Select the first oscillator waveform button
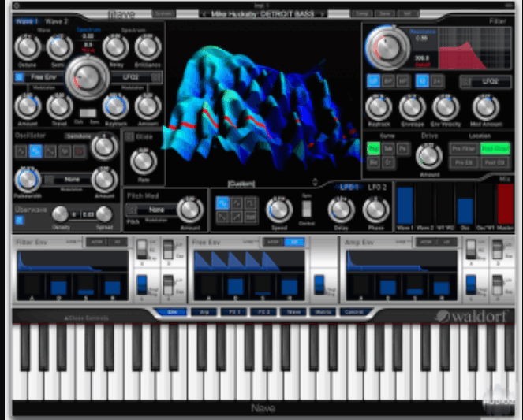The image size is (523, 420). (21, 151)
